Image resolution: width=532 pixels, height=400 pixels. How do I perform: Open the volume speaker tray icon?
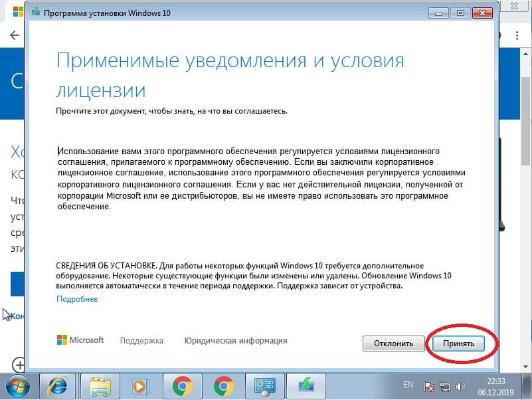[459, 385]
